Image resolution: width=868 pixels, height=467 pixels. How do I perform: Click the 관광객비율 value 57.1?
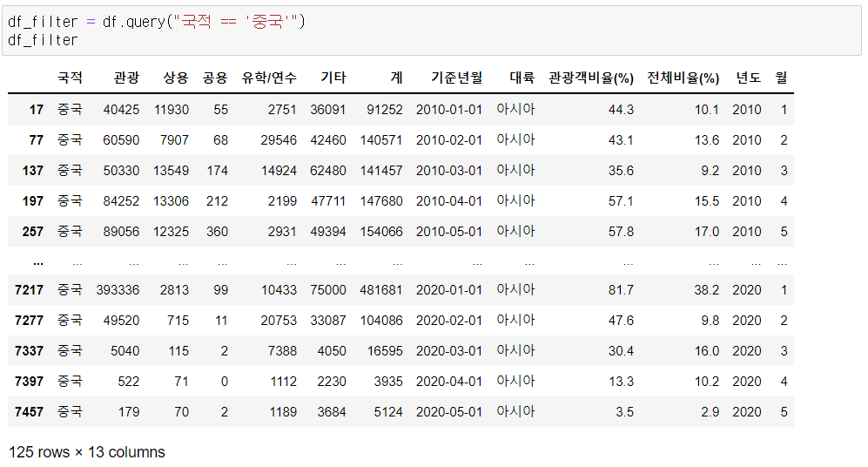click(x=621, y=201)
